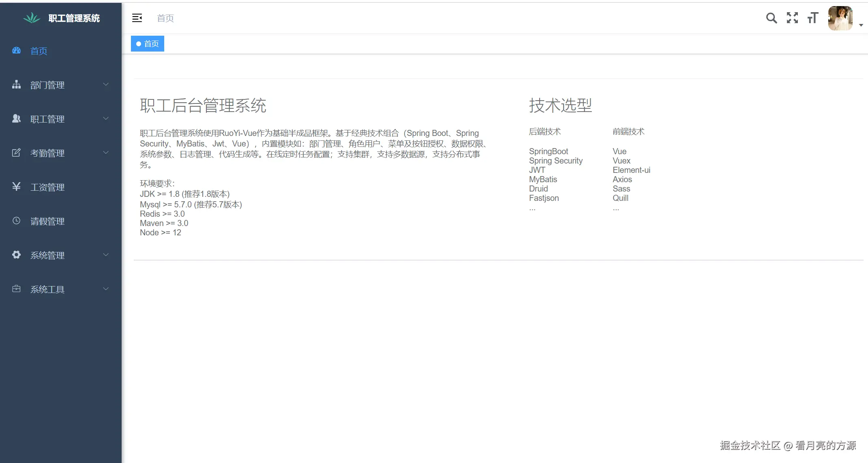Viewport: 868px width, 463px height.
Task: Click the clock icon for 请假管理
Action: [x=16, y=221]
